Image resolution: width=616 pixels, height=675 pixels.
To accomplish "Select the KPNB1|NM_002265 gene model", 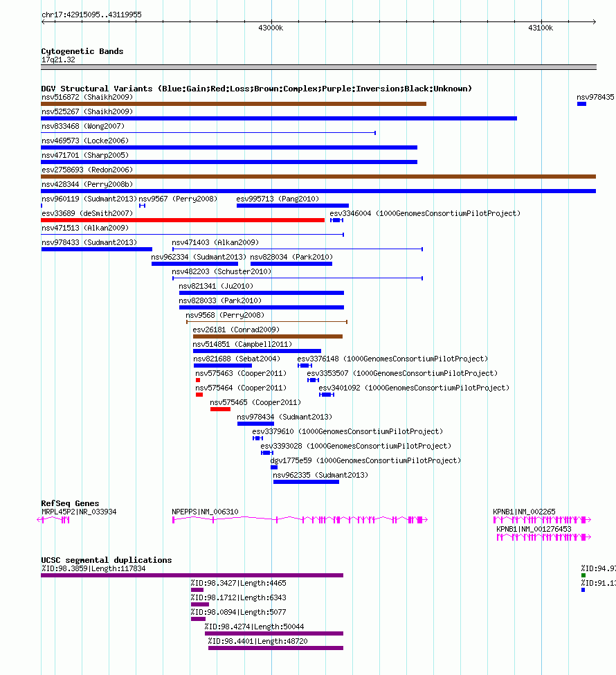I will pyautogui.click(x=542, y=520).
